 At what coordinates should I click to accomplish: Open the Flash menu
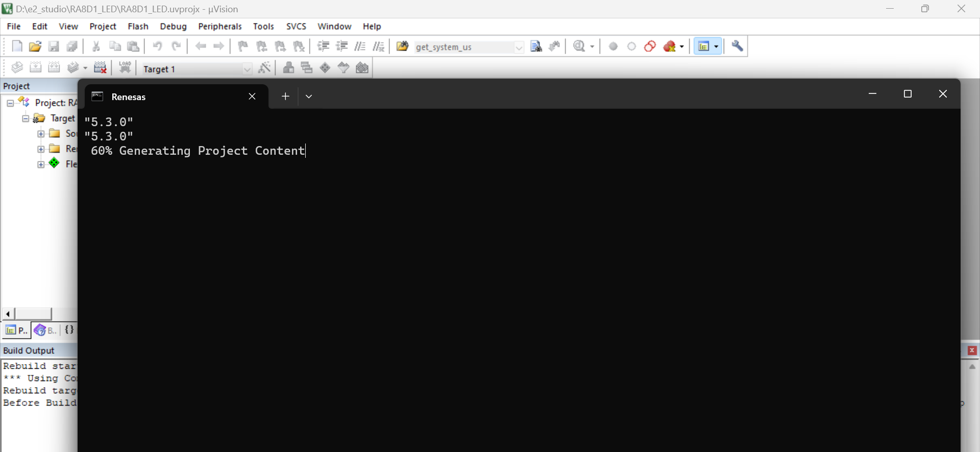pos(138,27)
